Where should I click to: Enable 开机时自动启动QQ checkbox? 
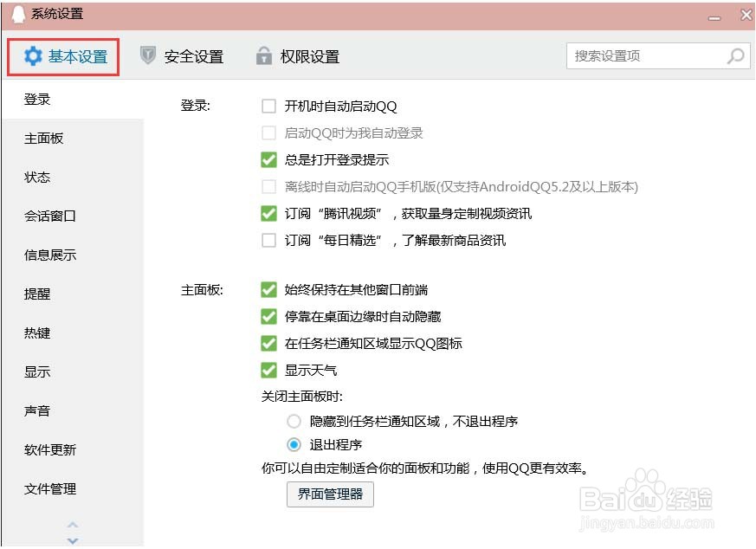[x=268, y=106]
